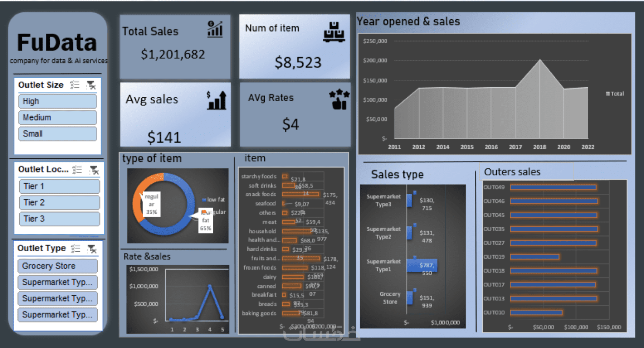Choose Tier 1 outlet location
Viewport: 644px width, 348px height.
point(59,186)
